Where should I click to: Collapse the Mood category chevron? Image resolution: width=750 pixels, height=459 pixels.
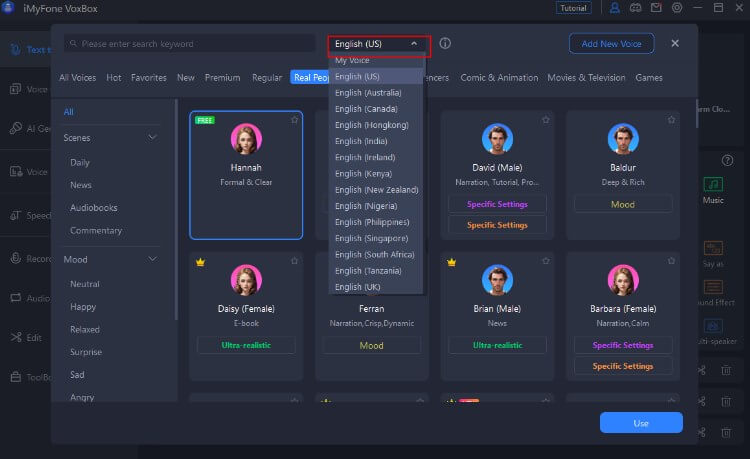152,259
